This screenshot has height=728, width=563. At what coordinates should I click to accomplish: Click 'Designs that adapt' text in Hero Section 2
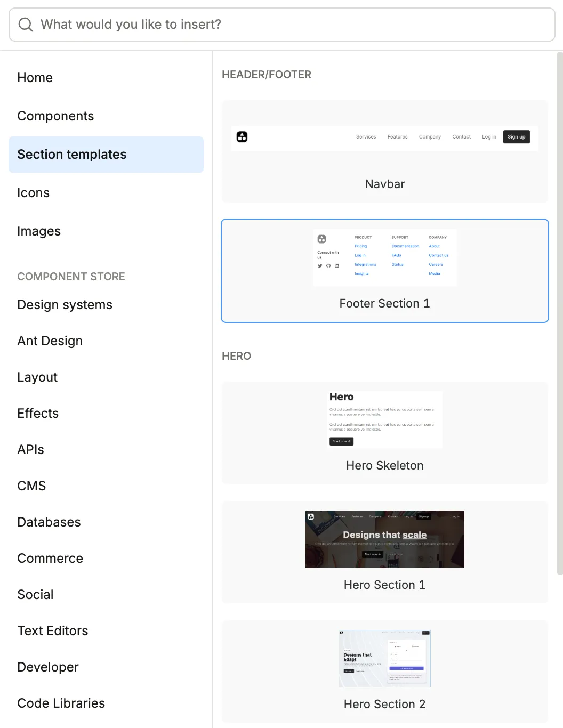click(x=358, y=657)
